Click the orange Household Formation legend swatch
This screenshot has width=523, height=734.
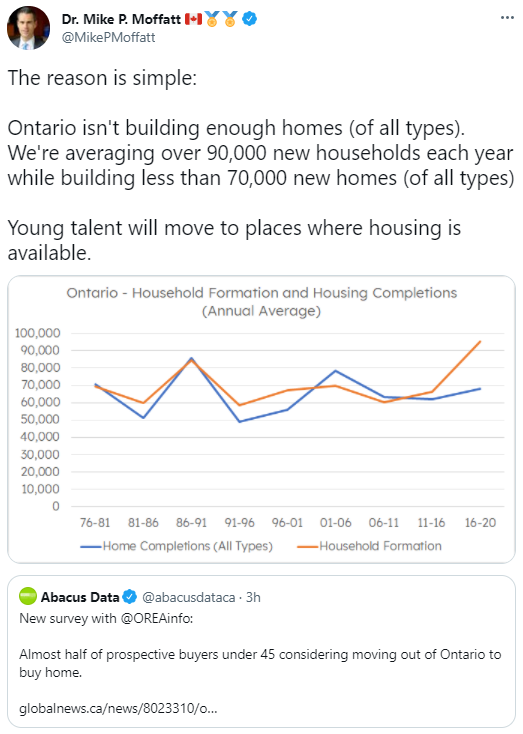(308, 546)
